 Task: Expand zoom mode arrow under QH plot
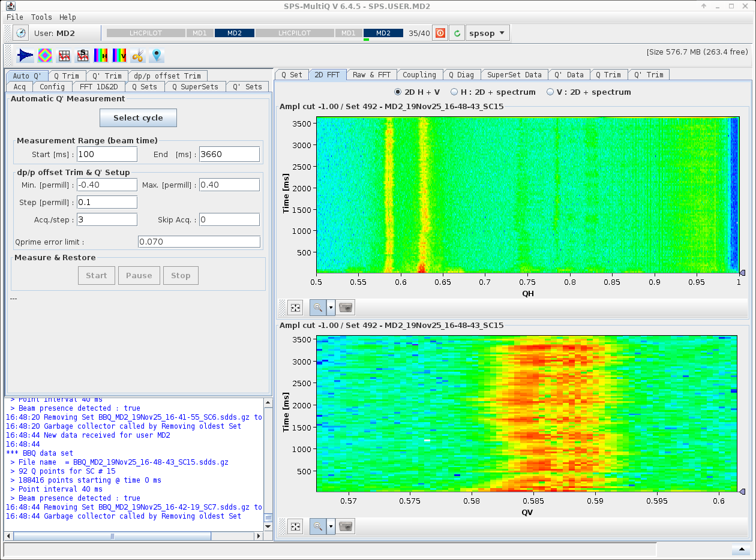331,308
